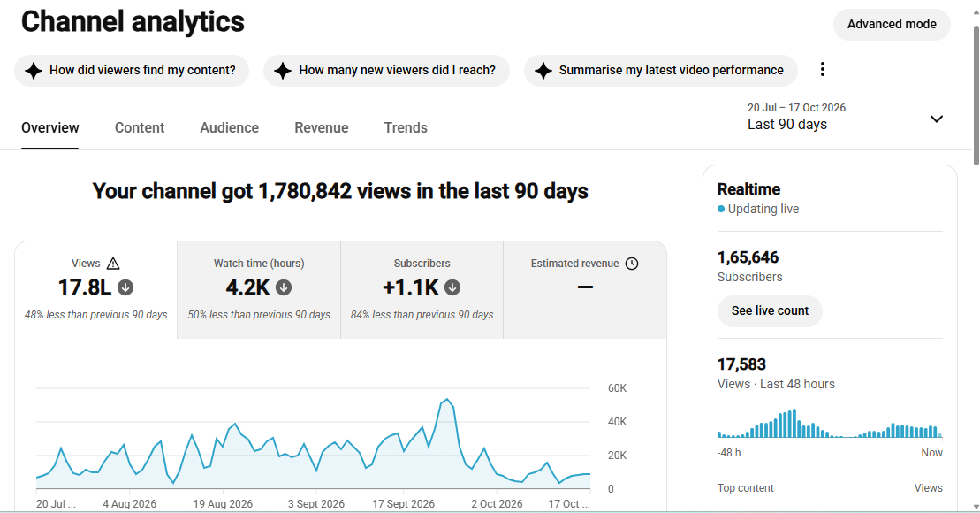Viewport: 980px width, 513px height.
Task: Click 'Summarise my latest video performance' chip
Action: point(661,71)
